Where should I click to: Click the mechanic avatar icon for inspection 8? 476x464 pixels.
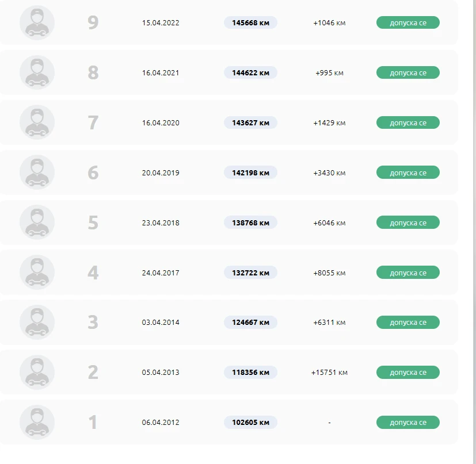(37, 72)
